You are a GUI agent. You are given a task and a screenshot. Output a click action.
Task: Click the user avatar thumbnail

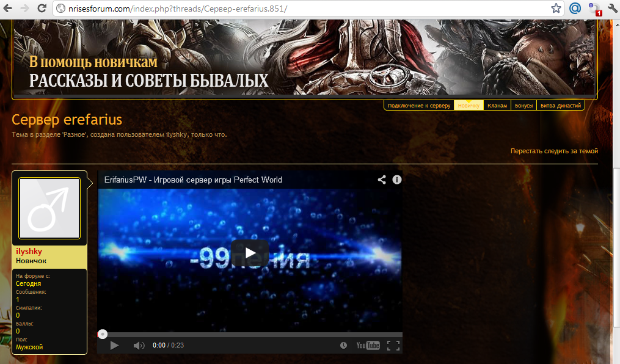49,208
